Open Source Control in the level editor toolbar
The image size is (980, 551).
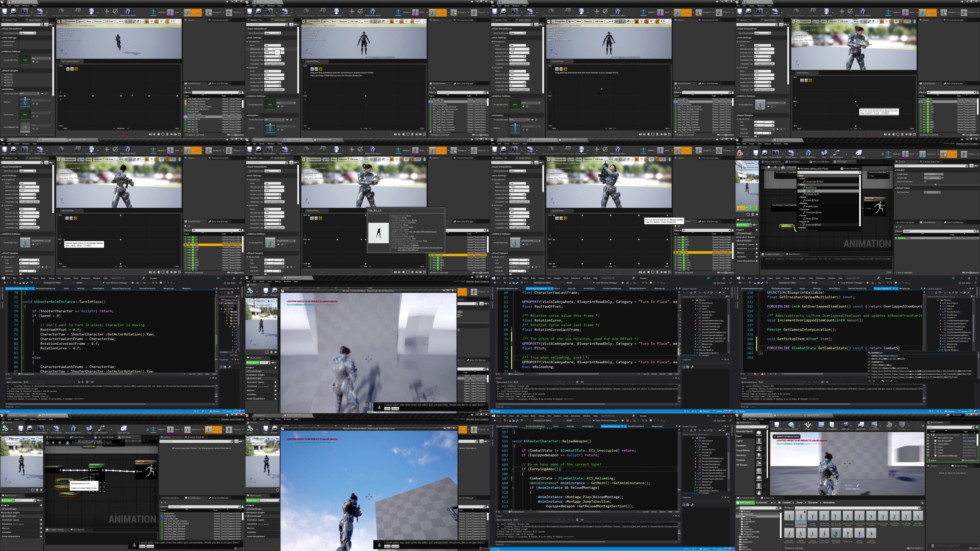coord(791,426)
